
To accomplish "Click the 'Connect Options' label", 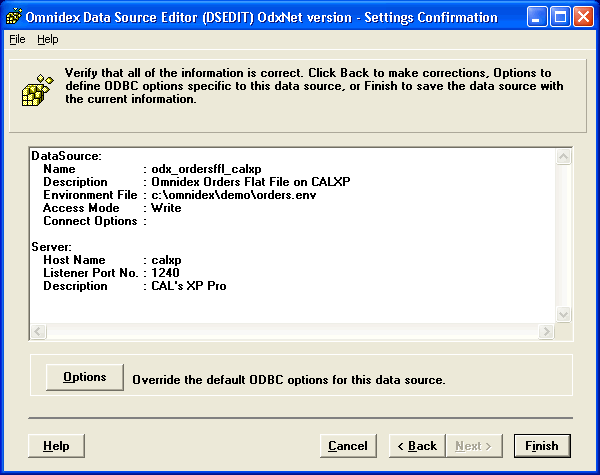I will point(90,221).
